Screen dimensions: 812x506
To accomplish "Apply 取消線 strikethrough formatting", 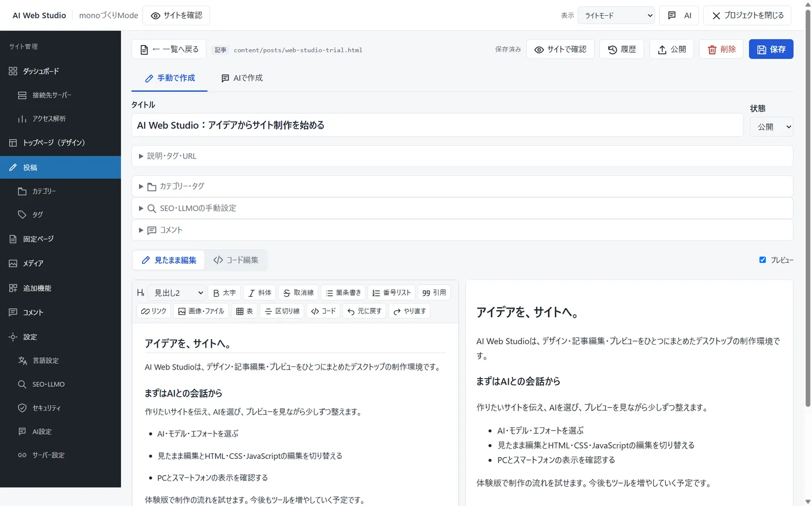I will (x=298, y=293).
